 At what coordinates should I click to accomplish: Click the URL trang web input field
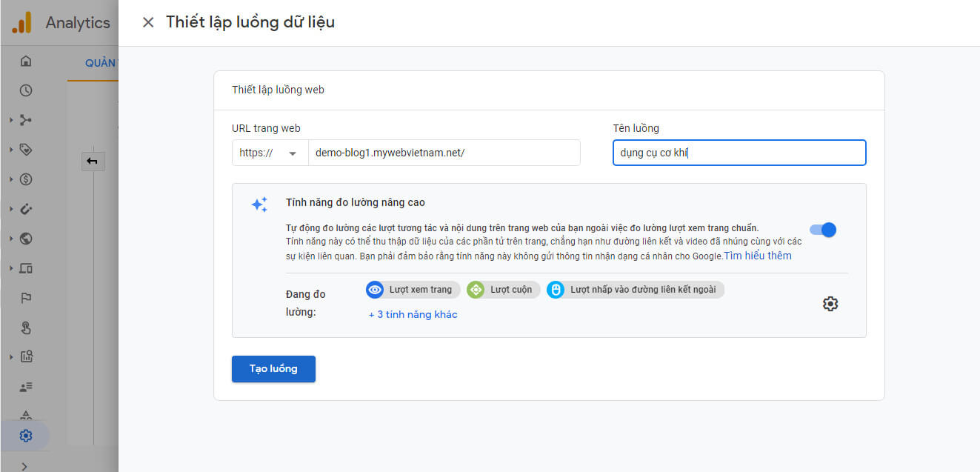coord(444,153)
